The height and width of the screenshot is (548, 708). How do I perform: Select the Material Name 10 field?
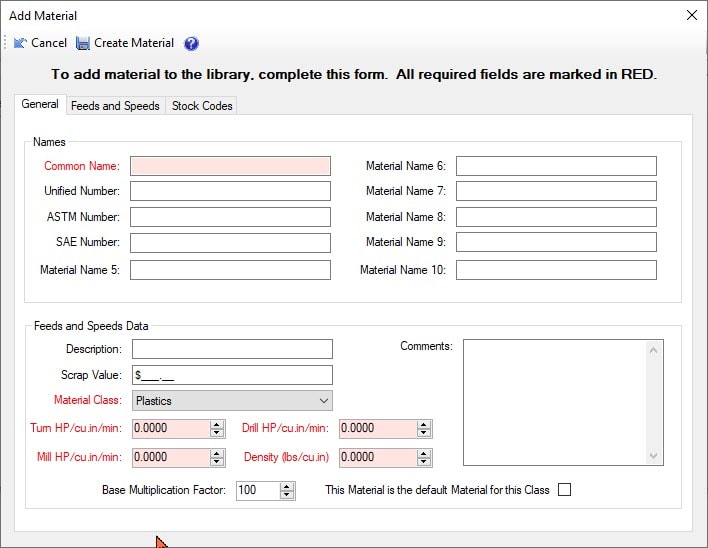(x=556, y=270)
